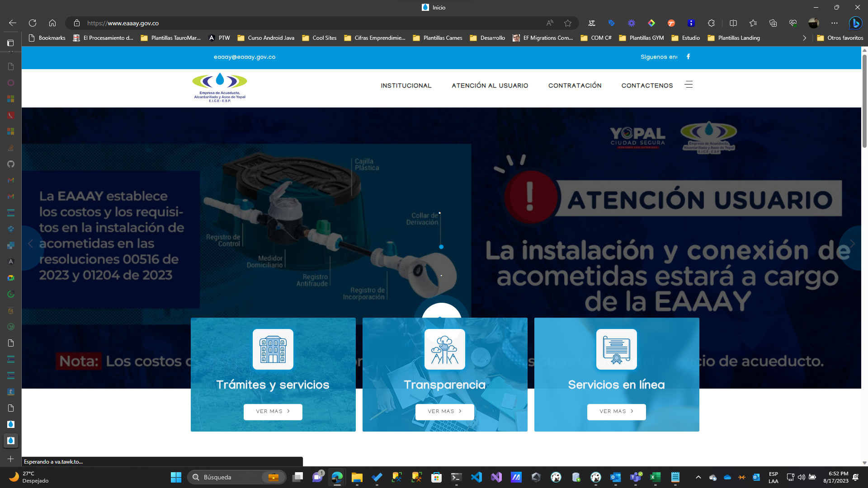Open the Edge settings three-dot menu
Image resolution: width=868 pixels, height=488 pixels.
tap(835, 23)
